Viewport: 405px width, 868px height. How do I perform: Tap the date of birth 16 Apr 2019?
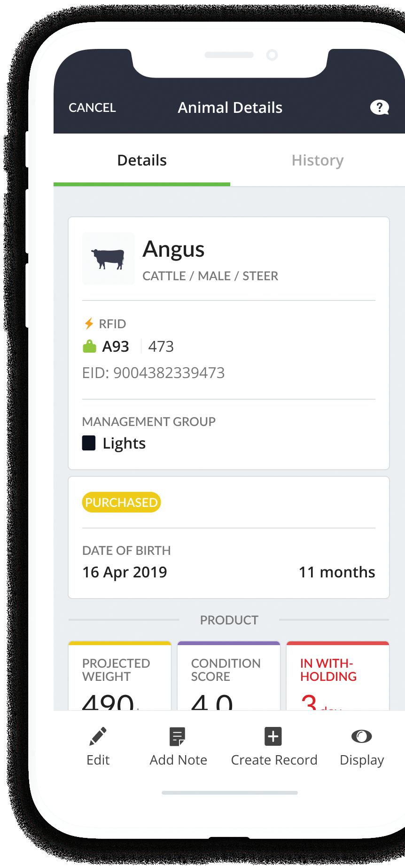125,572
